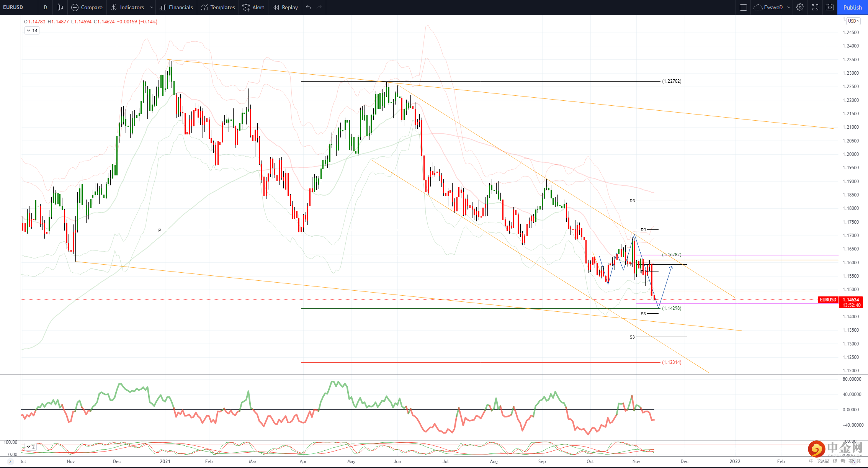Start bar Replay mode
Image resolution: width=868 pixels, height=468 pixels.
[x=285, y=7]
